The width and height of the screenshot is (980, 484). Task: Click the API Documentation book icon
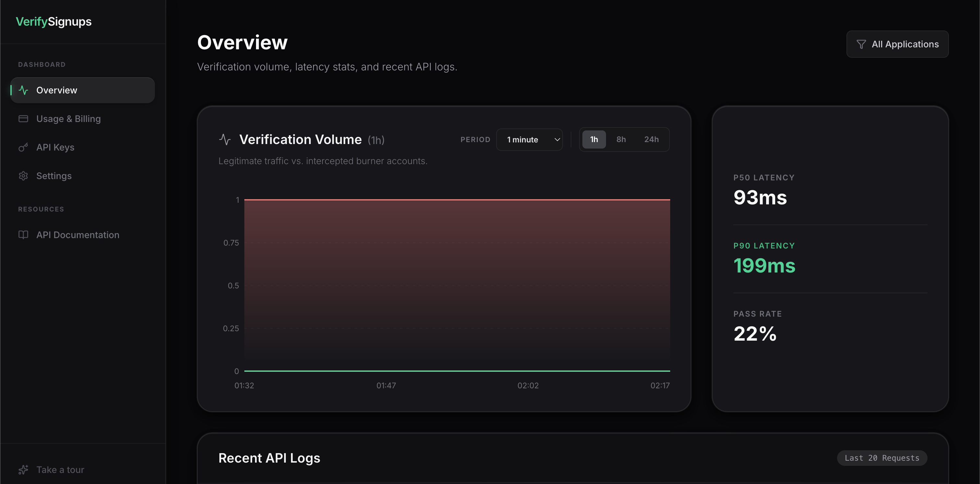point(24,235)
